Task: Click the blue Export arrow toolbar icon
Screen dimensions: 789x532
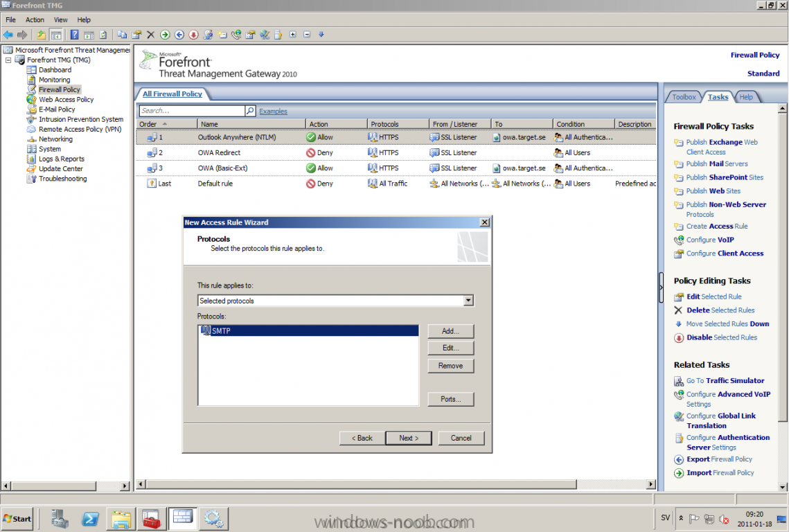Action: 179,35
